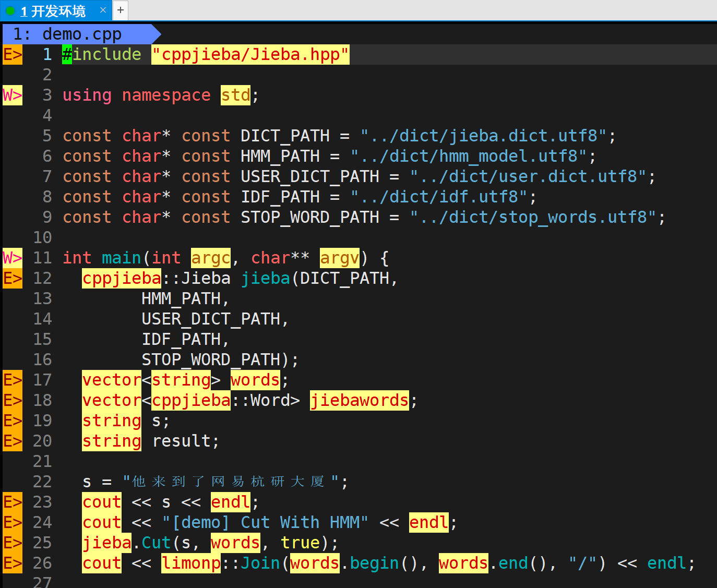Click STOP_WORD_PATH argument on line 16
The width and height of the screenshot is (717, 588).
click(211, 359)
